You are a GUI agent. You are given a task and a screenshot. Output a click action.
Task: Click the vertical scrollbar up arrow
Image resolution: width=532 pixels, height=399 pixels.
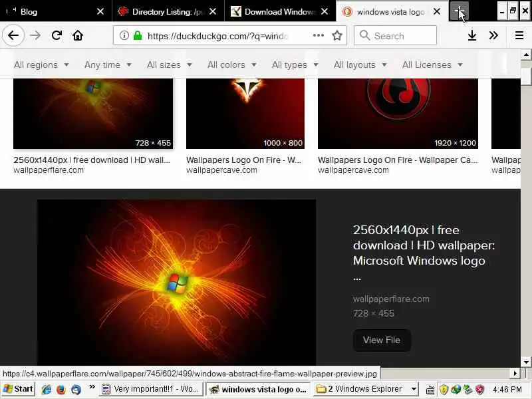526,55
